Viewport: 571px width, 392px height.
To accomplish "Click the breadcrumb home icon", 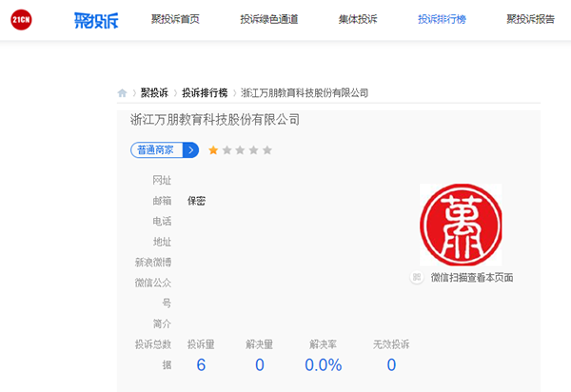I will (x=123, y=93).
